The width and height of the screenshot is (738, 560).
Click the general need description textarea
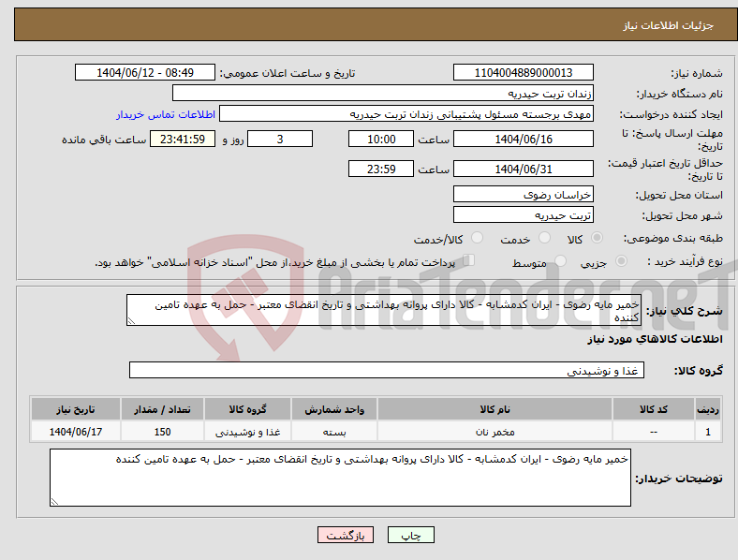[384, 310]
